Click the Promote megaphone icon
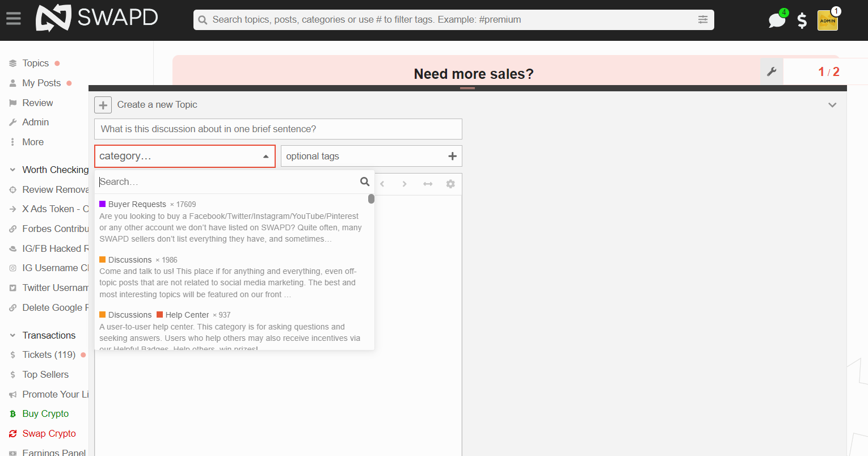The image size is (868, 456). click(x=12, y=394)
